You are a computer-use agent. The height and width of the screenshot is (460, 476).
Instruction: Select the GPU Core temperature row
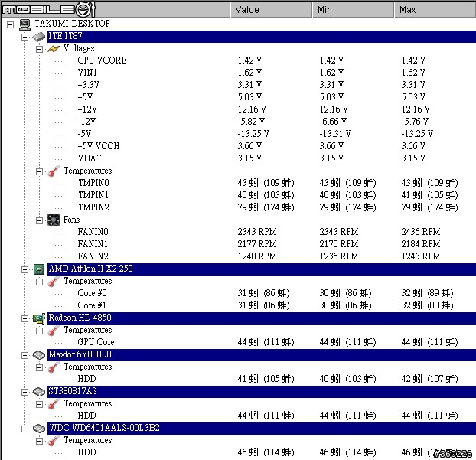tap(96, 342)
